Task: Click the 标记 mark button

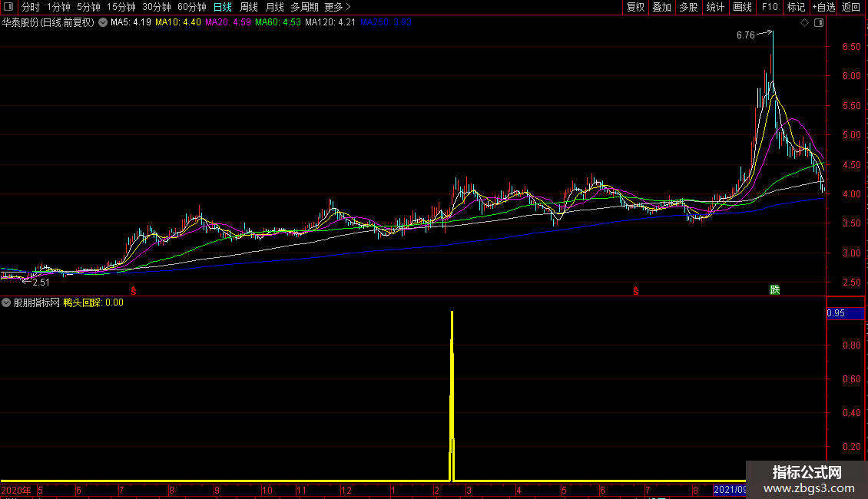Action: (796, 7)
